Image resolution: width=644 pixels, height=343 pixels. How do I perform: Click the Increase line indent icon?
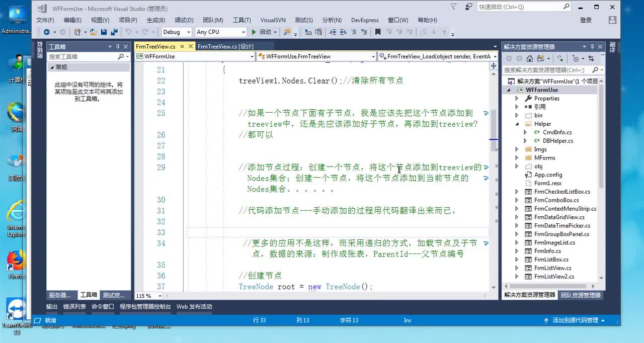343,32
